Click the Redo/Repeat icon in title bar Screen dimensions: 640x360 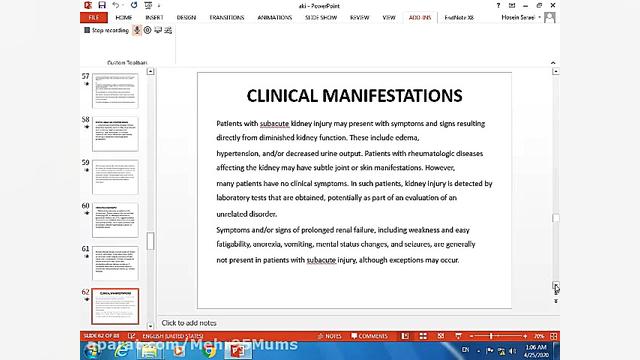134,5
